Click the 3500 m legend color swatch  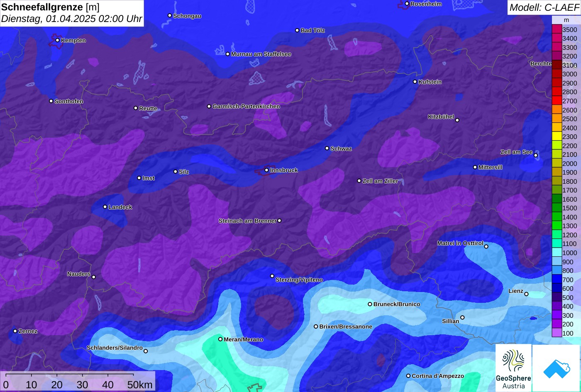(x=557, y=29)
